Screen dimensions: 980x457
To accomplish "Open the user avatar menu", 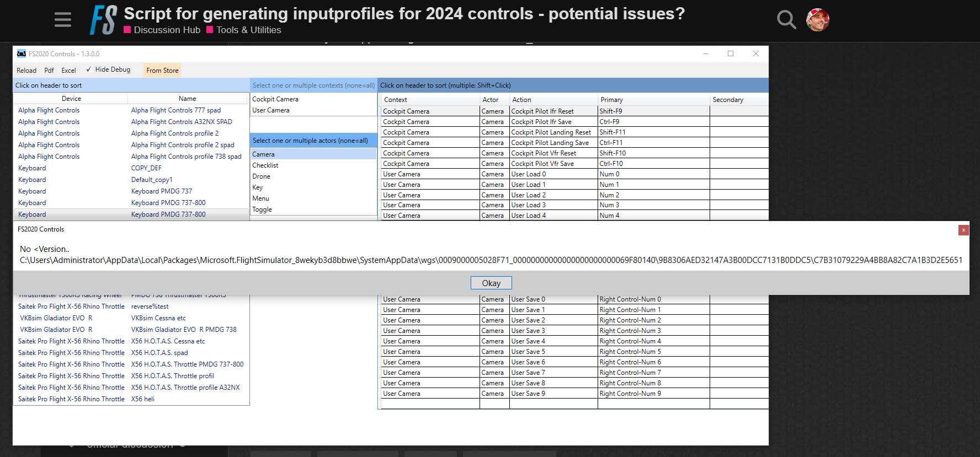I will coord(818,20).
